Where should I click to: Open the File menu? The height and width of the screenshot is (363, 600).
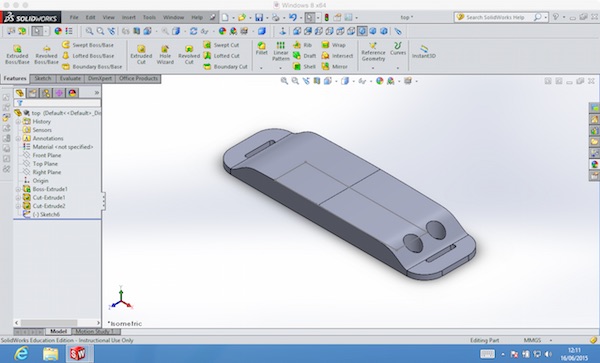(74, 17)
